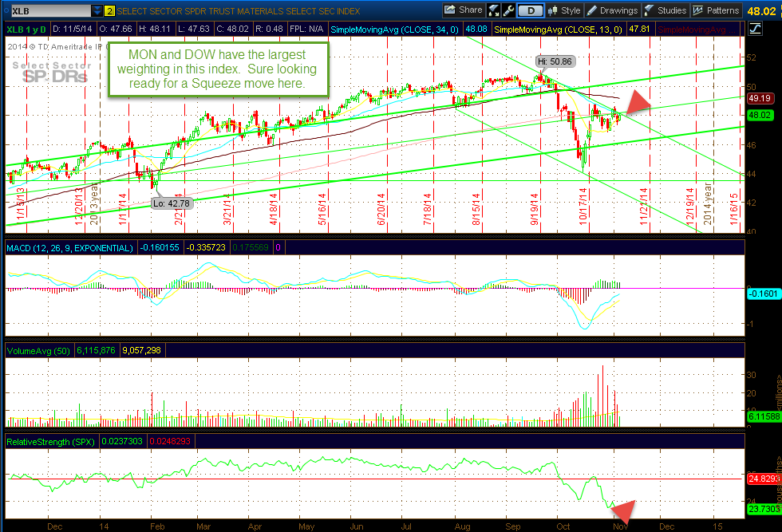This screenshot has width=782, height=532.
Task: Click the 23.7303 green axis label
Action: click(764, 509)
